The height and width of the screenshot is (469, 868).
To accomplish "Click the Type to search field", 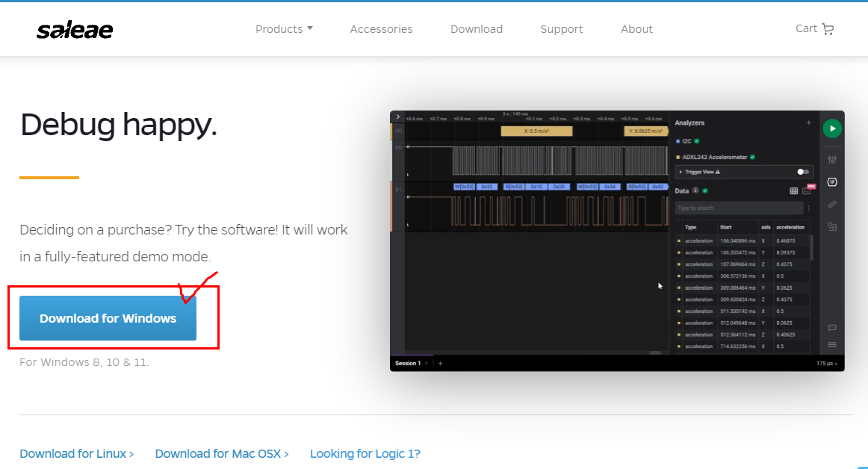I will coord(739,208).
